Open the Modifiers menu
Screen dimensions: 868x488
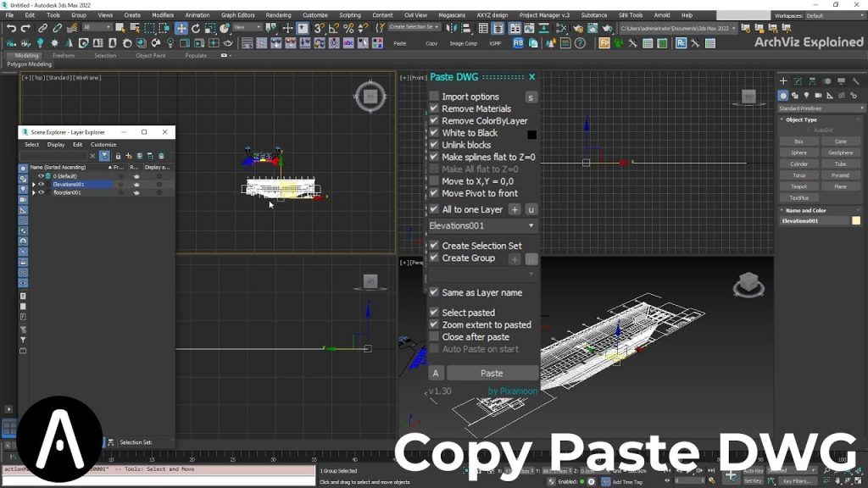163,15
